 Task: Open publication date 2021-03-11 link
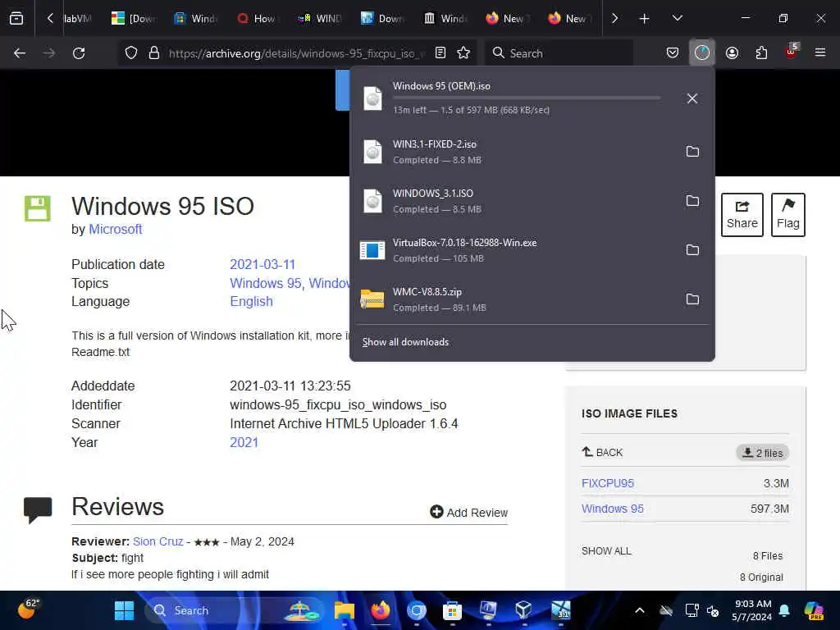(262, 265)
